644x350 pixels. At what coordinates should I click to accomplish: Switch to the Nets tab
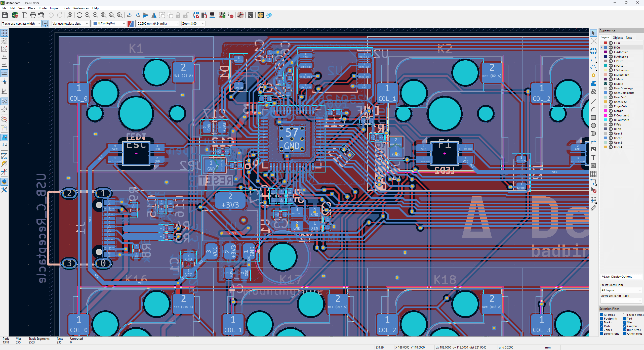[x=629, y=37]
